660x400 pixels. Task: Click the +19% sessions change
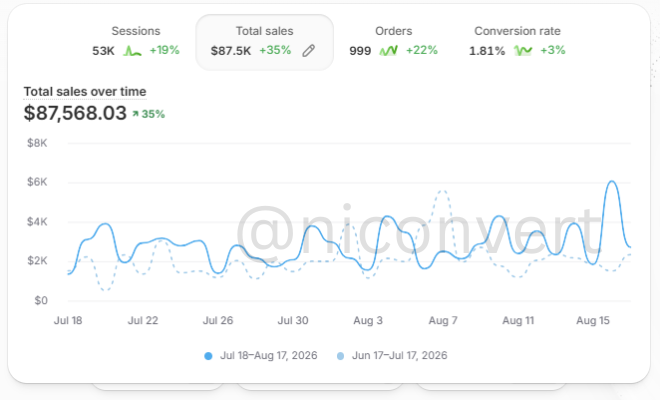tap(164, 50)
